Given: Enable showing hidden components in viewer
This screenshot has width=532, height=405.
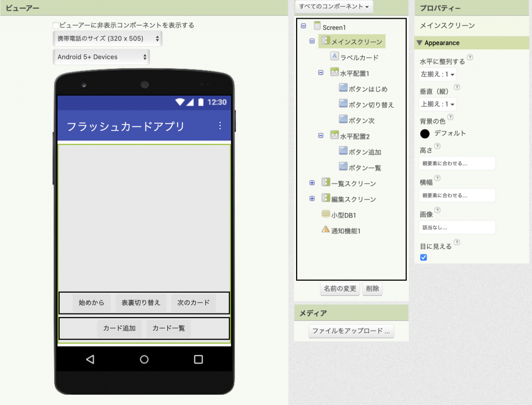Looking at the screenshot, I should [x=56, y=25].
